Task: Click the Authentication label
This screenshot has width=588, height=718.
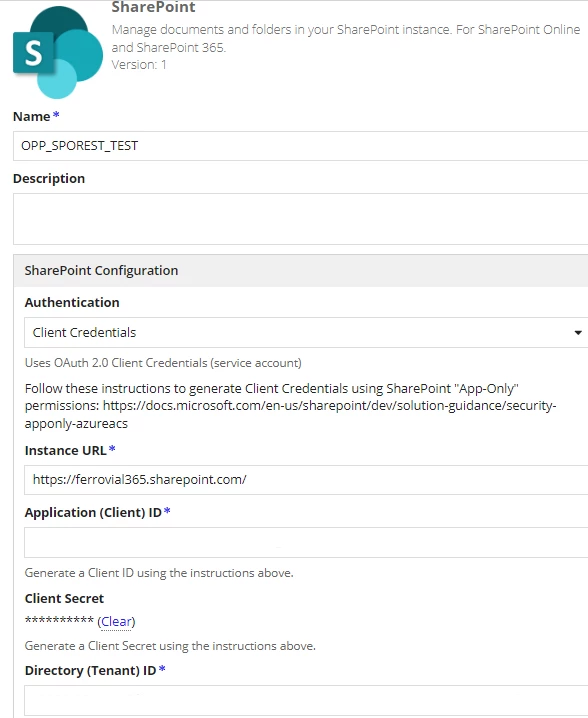Action: point(72,303)
